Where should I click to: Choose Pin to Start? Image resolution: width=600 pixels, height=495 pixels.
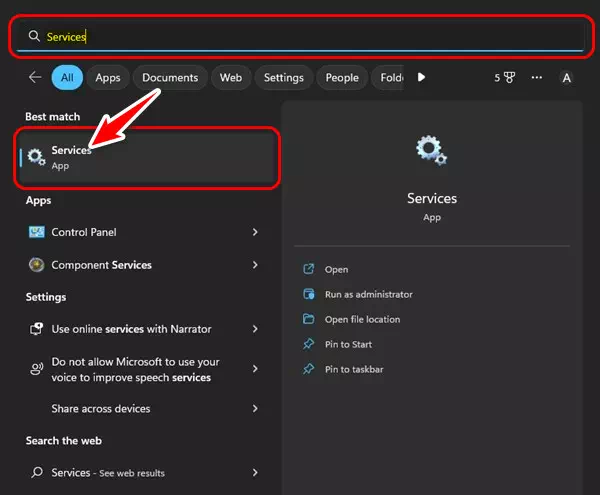(x=348, y=344)
